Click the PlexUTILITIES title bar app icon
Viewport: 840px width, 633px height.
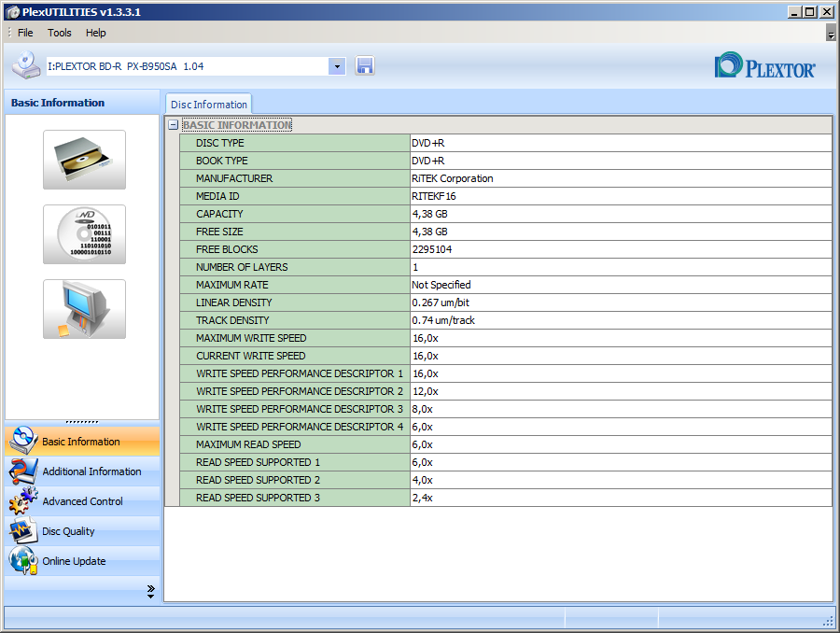pyautogui.click(x=12, y=12)
